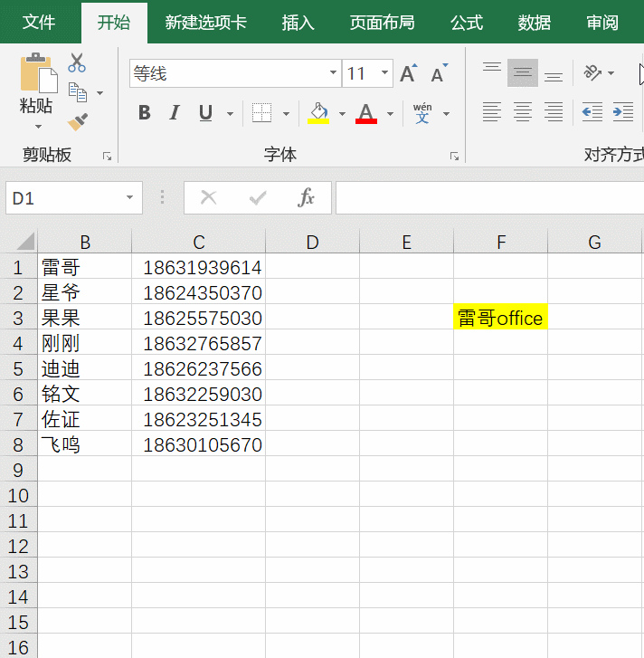The image size is (644, 658).
Task: Switch to the 开始 tab
Action: click(x=114, y=23)
